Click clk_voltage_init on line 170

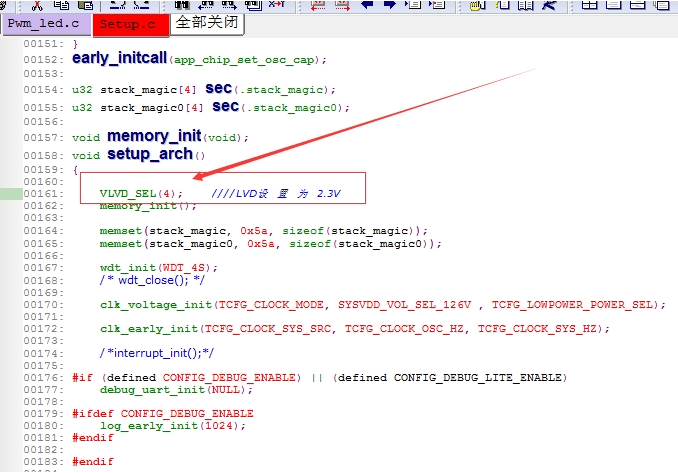(156, 305)
